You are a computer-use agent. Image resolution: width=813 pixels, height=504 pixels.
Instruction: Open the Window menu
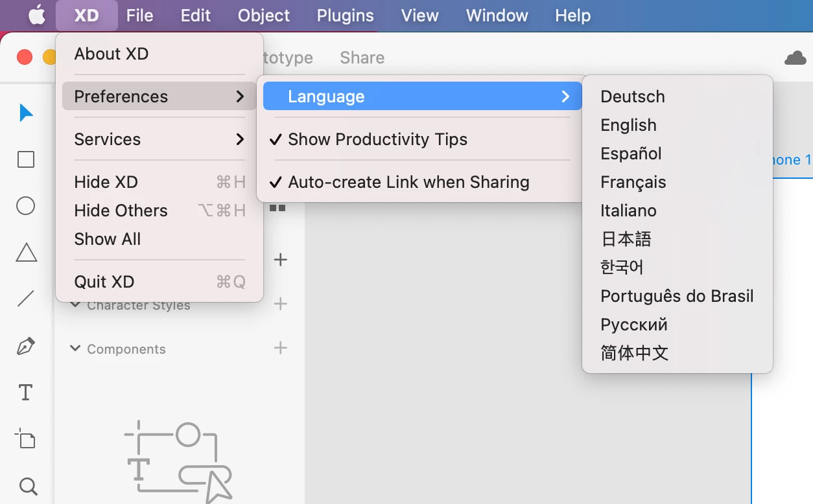[497, 15]
